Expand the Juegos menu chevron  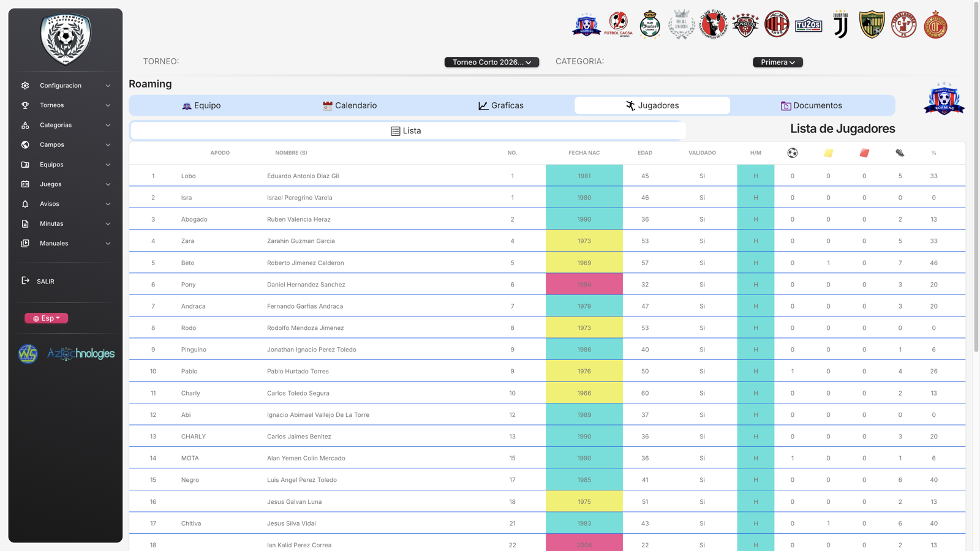click(108, 184)
